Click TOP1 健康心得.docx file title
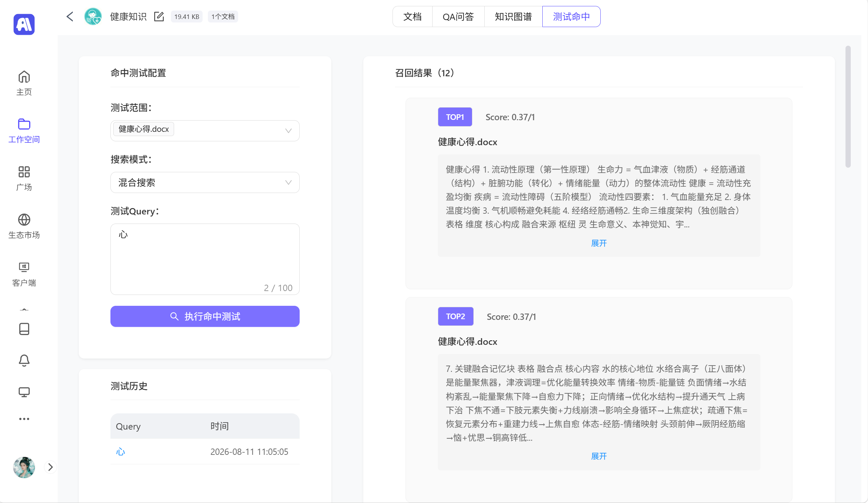The width and height of the screenshot is (868, 503). [x=467, y=142]
